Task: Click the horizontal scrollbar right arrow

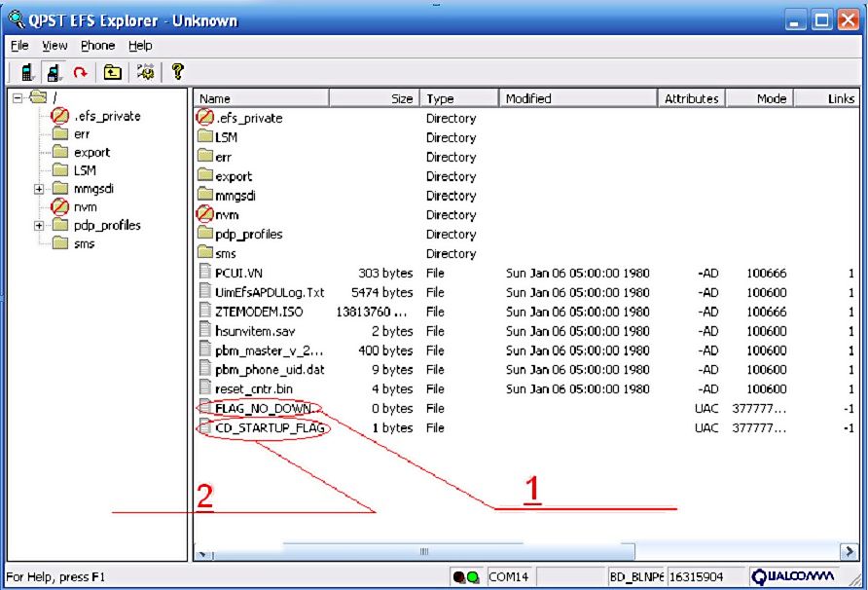Action: 850,552
